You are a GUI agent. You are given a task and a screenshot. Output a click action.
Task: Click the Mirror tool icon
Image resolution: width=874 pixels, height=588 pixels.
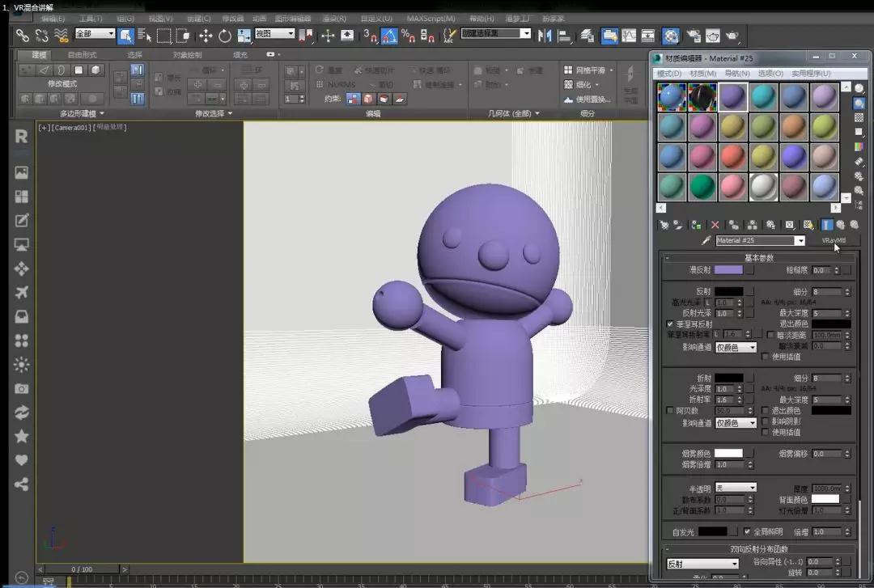545,36
